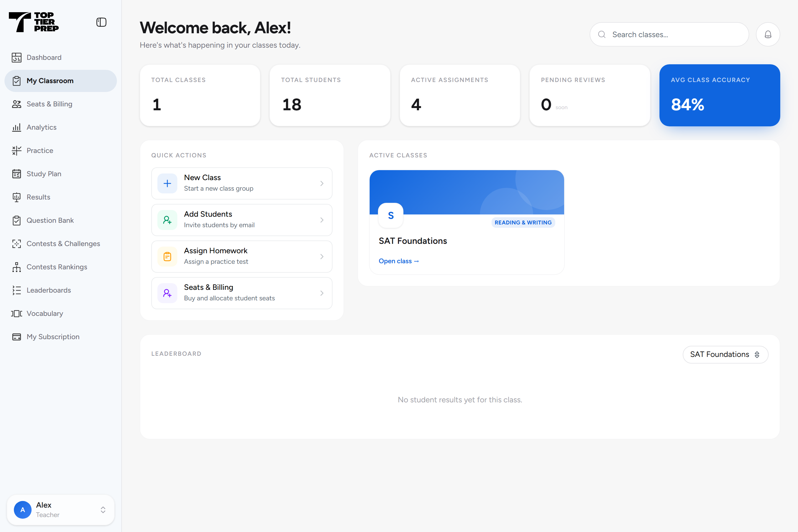Click the Reading & Writing tag
798x532 pixels.
click(523, 222)
